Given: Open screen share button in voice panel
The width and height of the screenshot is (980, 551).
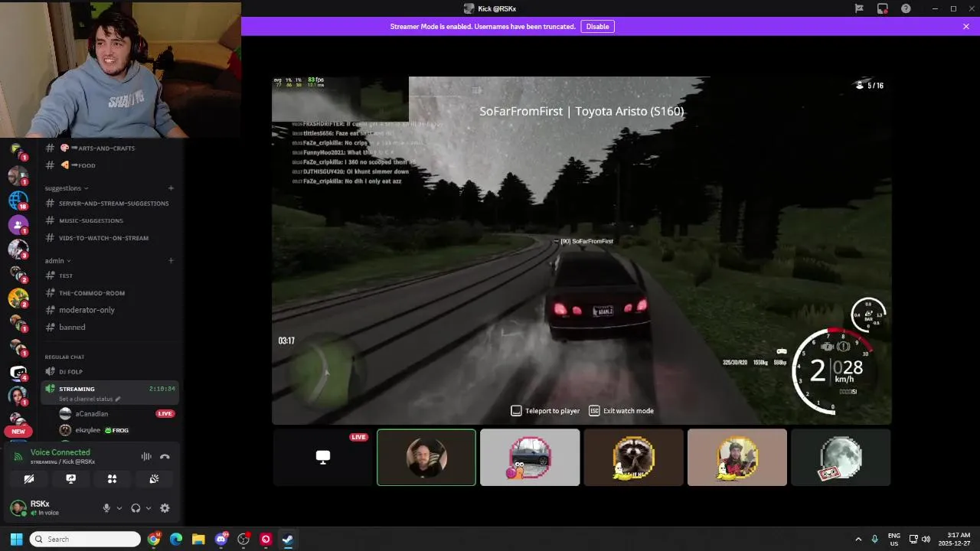Looking at the screenshot, I should tap(70, 478).
